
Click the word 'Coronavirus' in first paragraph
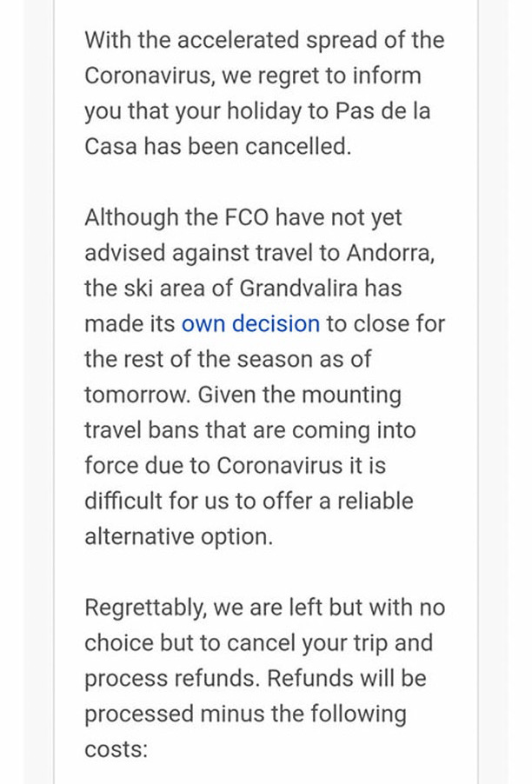pyautogui.click(x=150, y=76)
